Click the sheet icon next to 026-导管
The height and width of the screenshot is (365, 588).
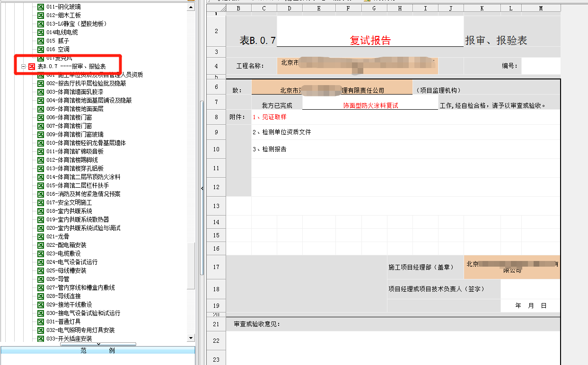click(x=41, y=279)
